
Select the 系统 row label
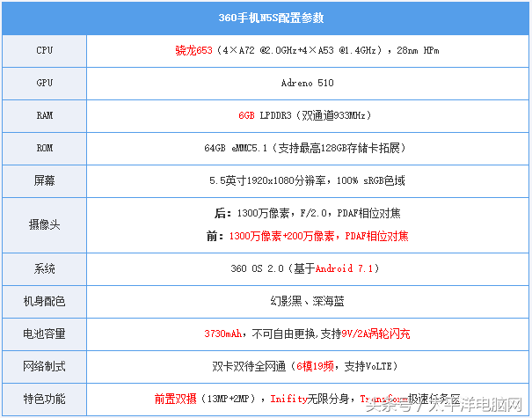click(45, 268)
